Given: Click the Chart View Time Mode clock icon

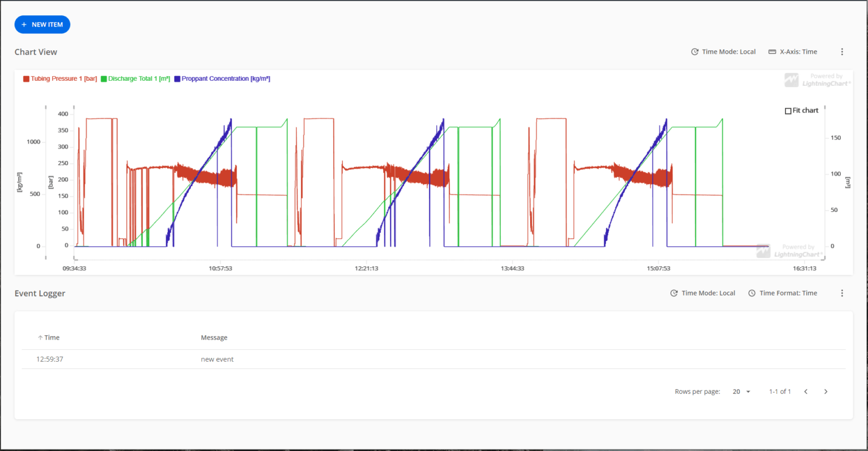Looking at the screenshot, I should coord(695,52).
